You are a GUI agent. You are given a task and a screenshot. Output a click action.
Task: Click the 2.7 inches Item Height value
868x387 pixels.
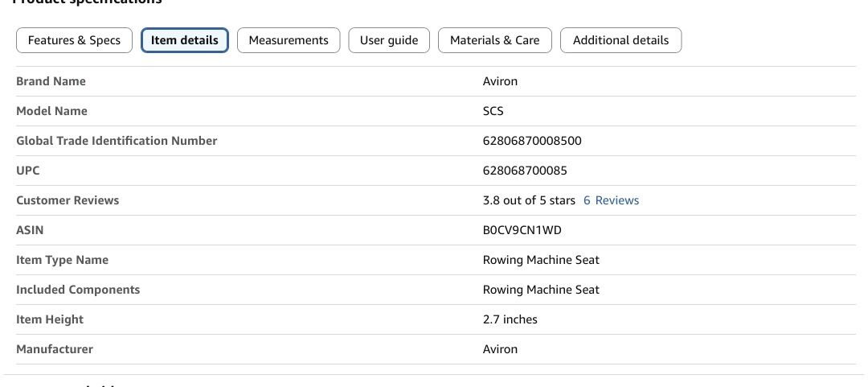510,319
